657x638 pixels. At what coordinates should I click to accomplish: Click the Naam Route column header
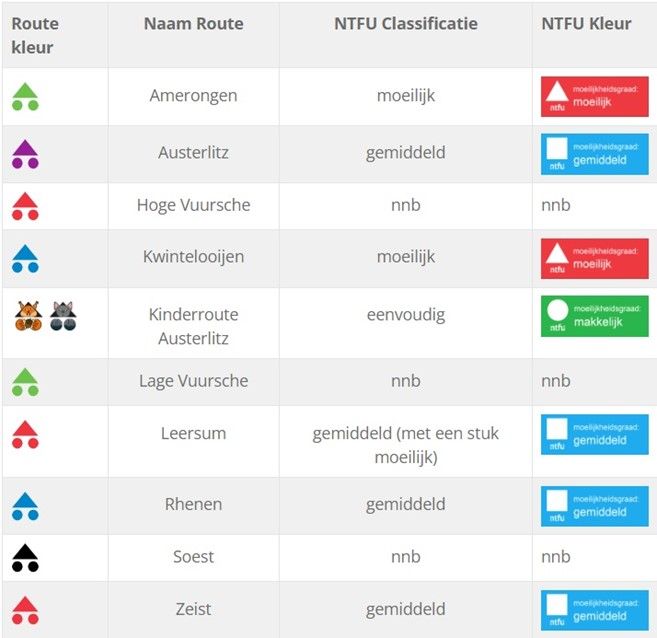pos(194,24)
